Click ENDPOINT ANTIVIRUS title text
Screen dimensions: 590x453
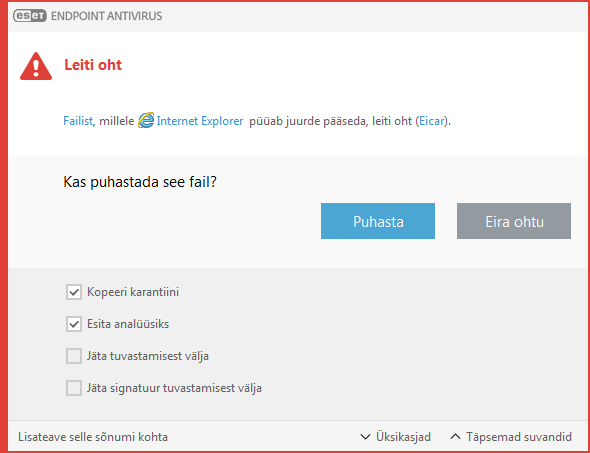click(x=106, y=16)
